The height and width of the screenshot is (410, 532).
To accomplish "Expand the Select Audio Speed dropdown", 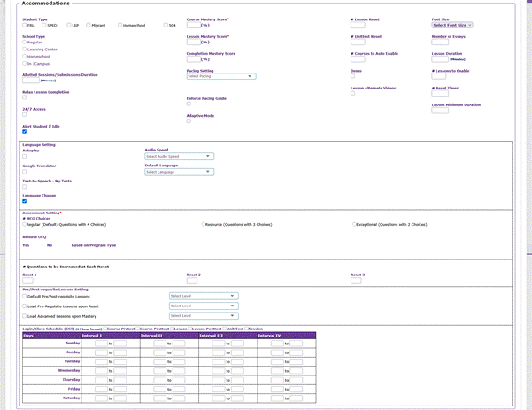I will tap(179, 156).
